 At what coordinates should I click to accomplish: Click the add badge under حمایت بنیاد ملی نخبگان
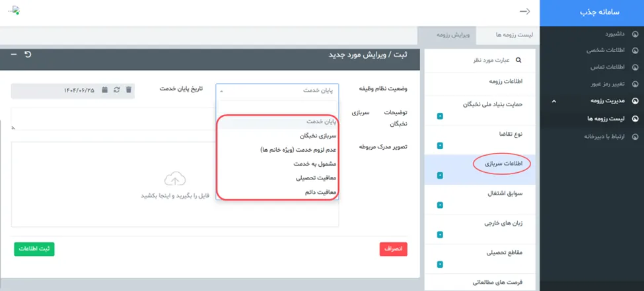(x=439, y=117)
